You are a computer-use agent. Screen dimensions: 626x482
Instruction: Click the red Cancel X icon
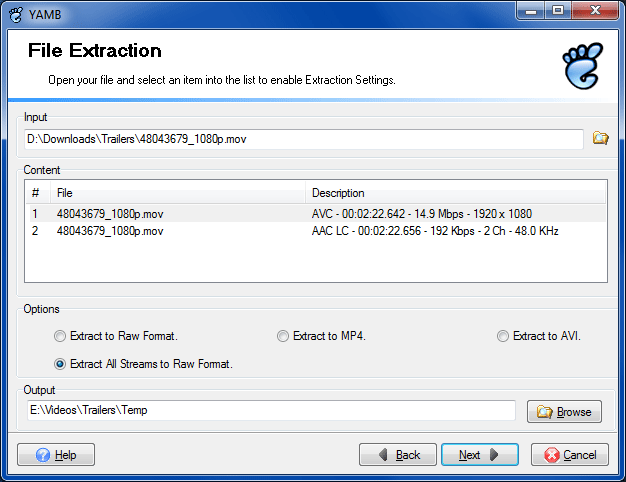(x=552, y=455)
